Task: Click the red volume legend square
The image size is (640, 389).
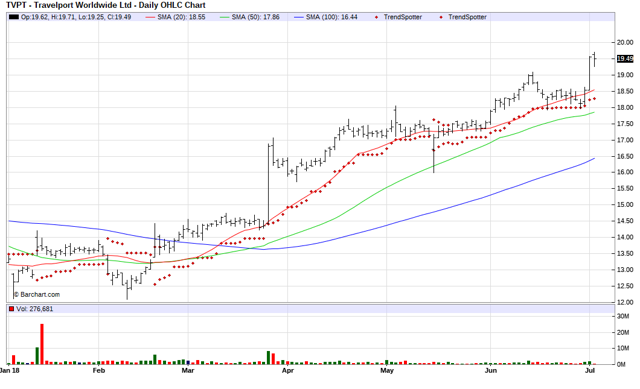Action: [11, 309]
